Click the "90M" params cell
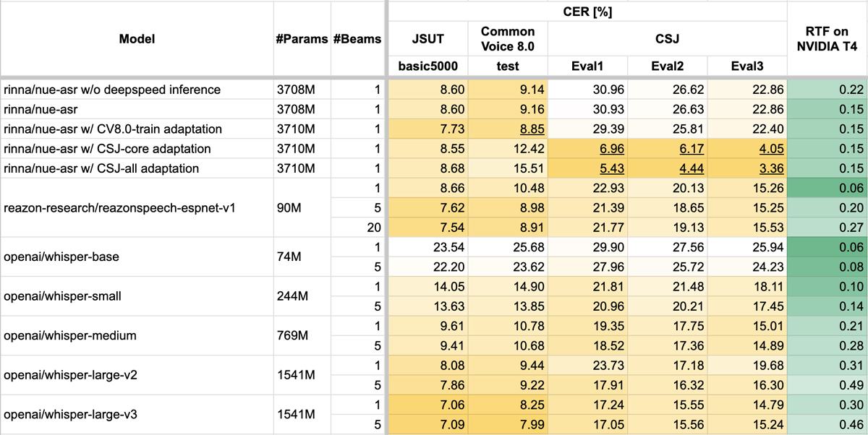The height and width of the screenshot is (435, 868). click(x=302, y=207)
